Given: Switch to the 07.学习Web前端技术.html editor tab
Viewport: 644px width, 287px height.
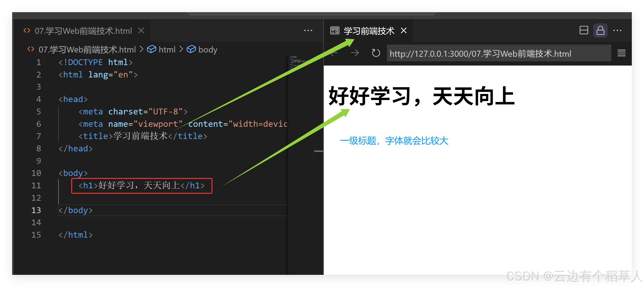Looking at the screenshot, I should [83, 31].
